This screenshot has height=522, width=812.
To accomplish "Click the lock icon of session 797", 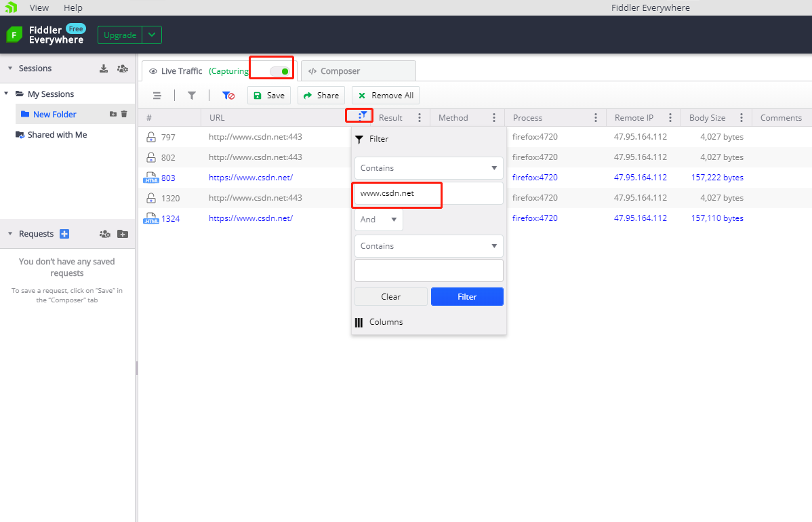I will click(x=150, y=137).
